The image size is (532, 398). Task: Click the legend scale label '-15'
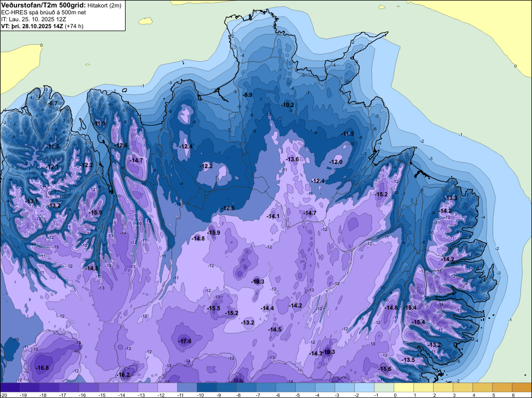pos(102,395)
